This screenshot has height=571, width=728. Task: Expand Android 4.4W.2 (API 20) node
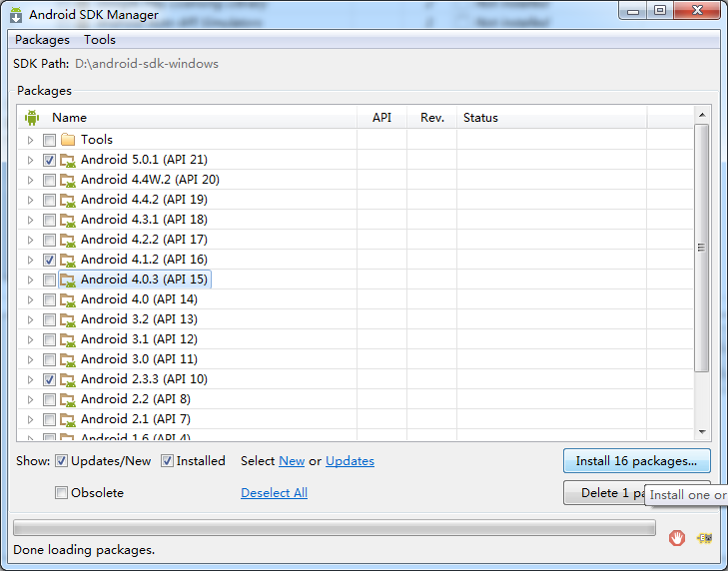click(x=30, y=180)
